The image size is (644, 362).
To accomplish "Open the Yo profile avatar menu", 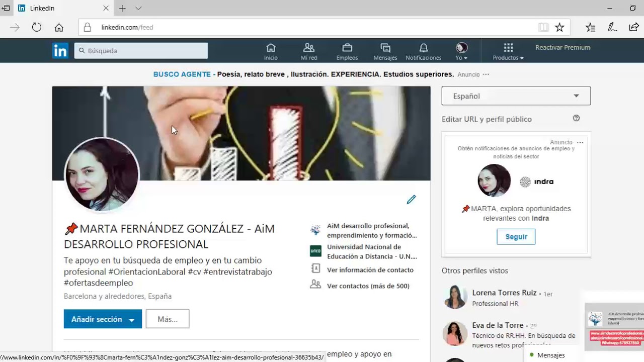I will click(462, 51).
